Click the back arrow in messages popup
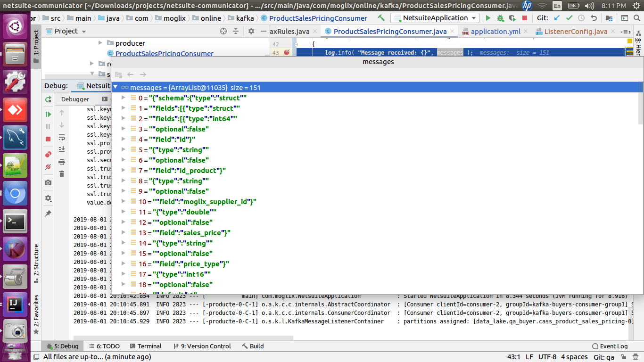Image resolution: width=644 pixels, height=362 pixels. point(131,74)
